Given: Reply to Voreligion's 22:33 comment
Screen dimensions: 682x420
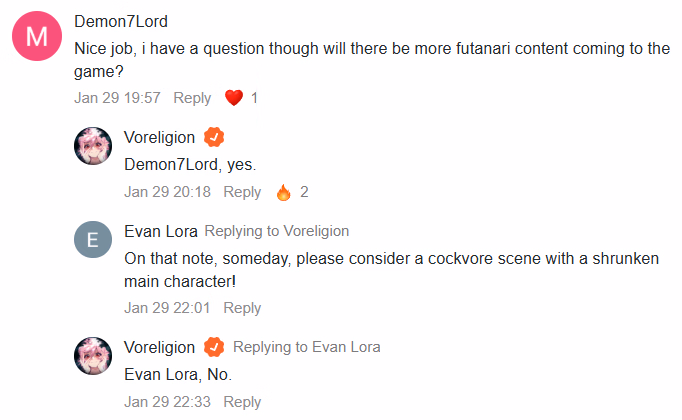Looking at the screenshot, I should click(242, 402).
